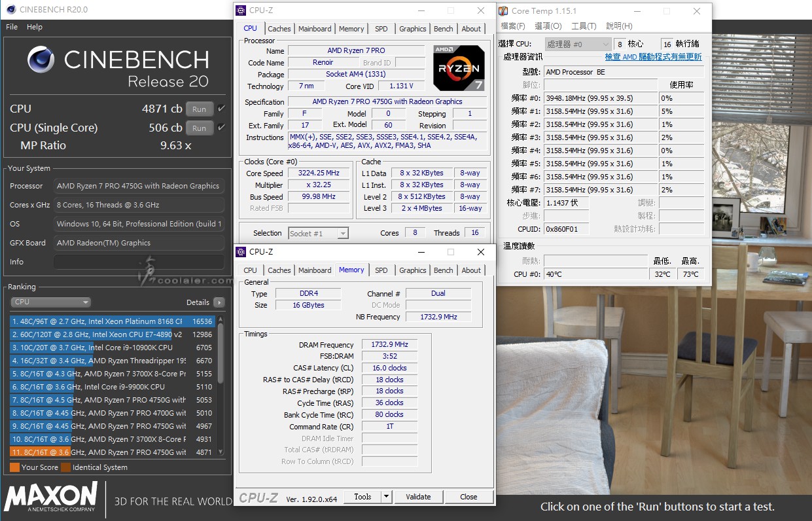Toggle the checkbox beside CPU (Single Core) Run
This screenshot has height=521, width=812.
[221, 128]
